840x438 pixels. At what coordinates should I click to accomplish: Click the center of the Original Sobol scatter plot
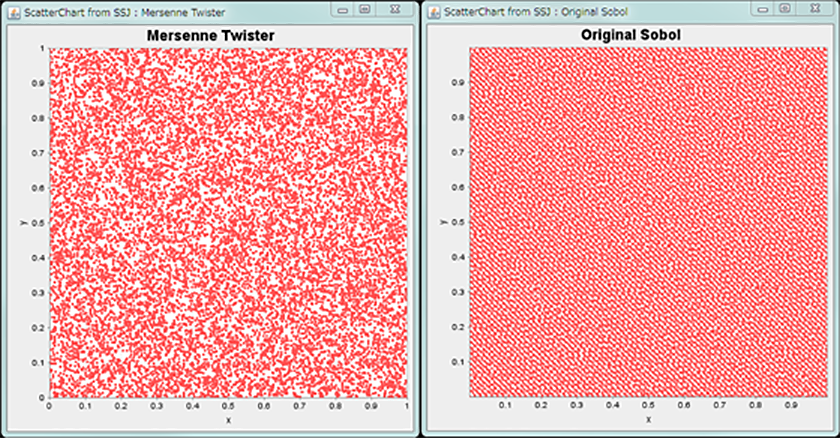point(650,222)
